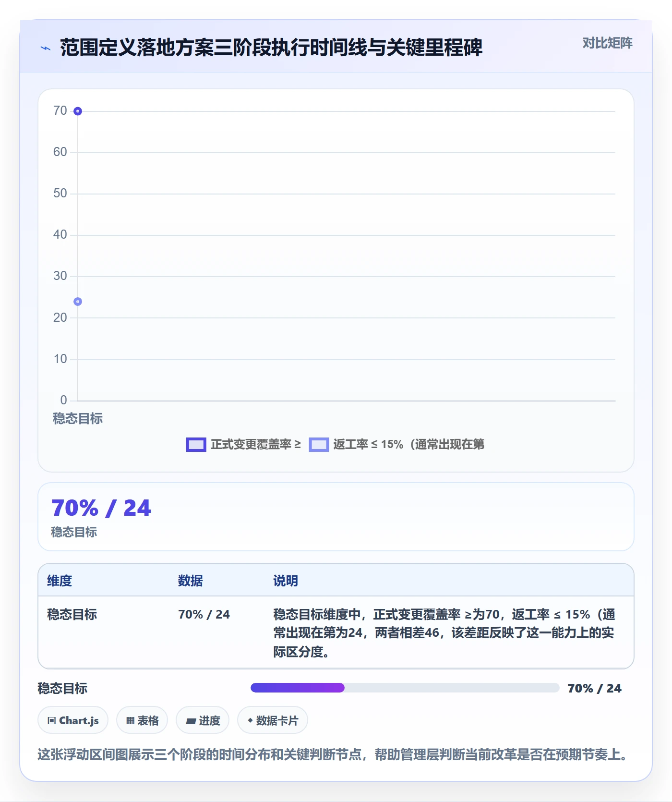Toggle the 返工率 ≤ 15% legend swatch
Viewport: 672px width, 802px height.
[319, 445]
